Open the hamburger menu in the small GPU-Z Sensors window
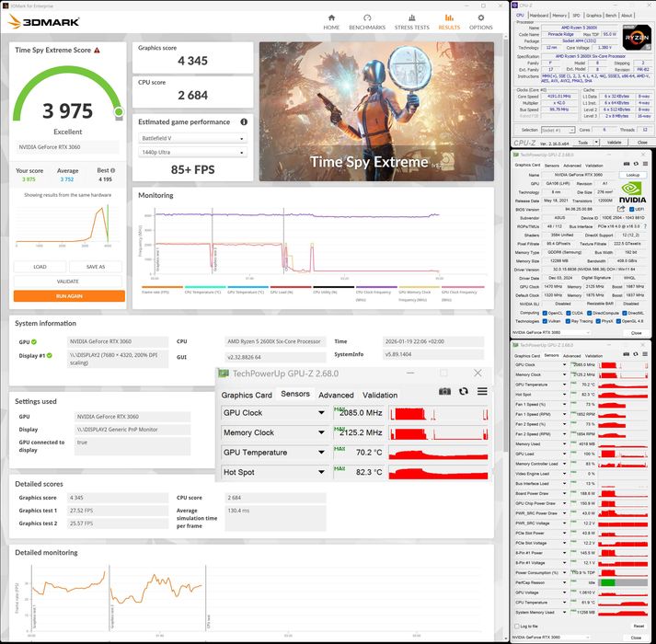The width and height of the screenshot is (656, 644). pyautogui.click(x=645, y=354)
